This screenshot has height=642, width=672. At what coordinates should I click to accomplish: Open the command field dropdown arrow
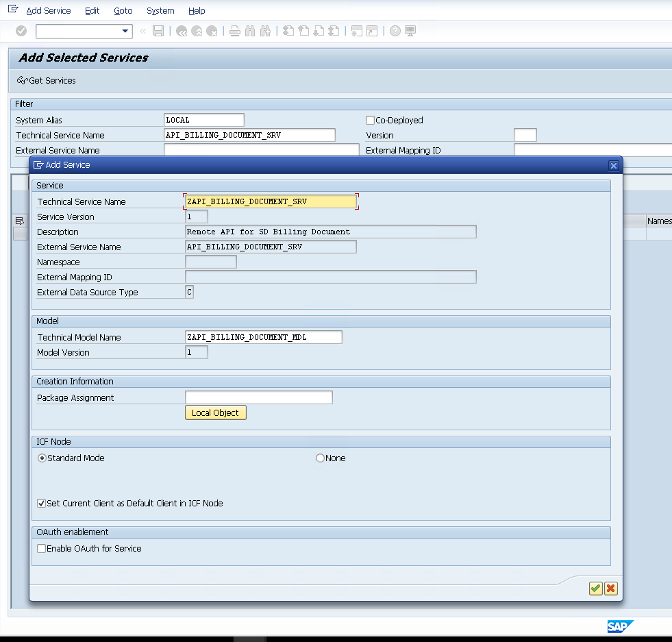click(125, 31)
